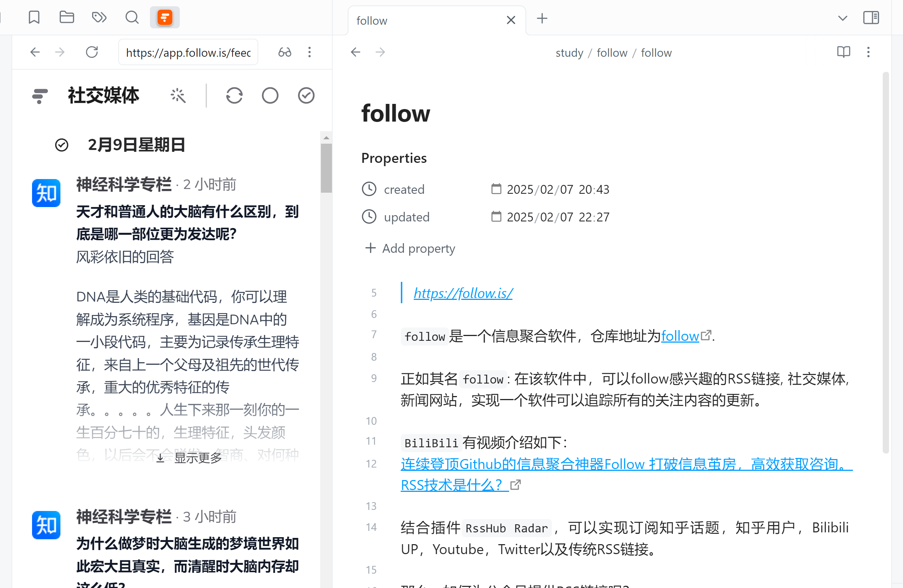Open the follow repository link
903x588 pixels.
click(680, 336)
